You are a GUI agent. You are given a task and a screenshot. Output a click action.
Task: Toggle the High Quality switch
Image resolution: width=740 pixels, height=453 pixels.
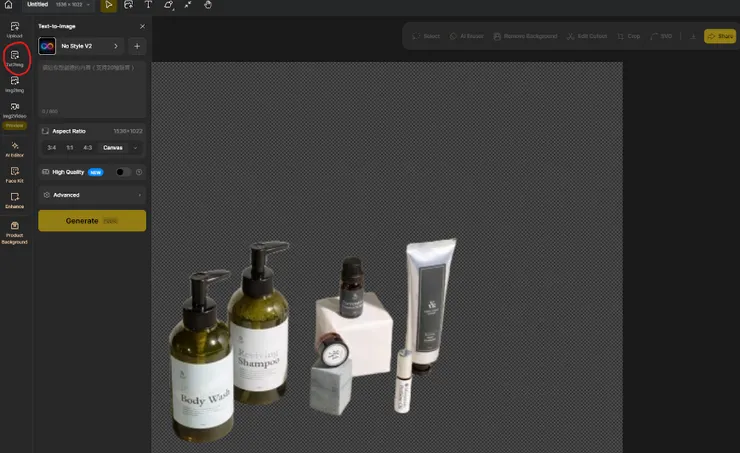coord(123,172)
